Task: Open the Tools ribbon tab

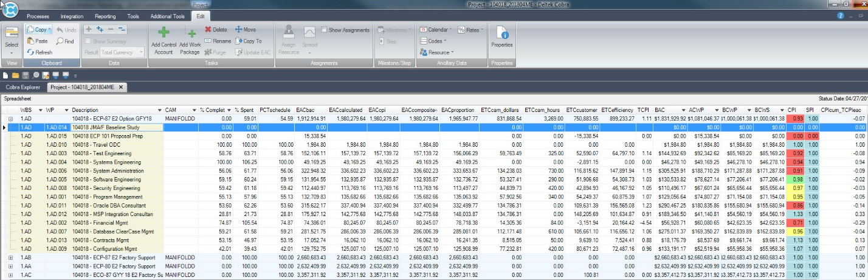Action: pos(133,16)
